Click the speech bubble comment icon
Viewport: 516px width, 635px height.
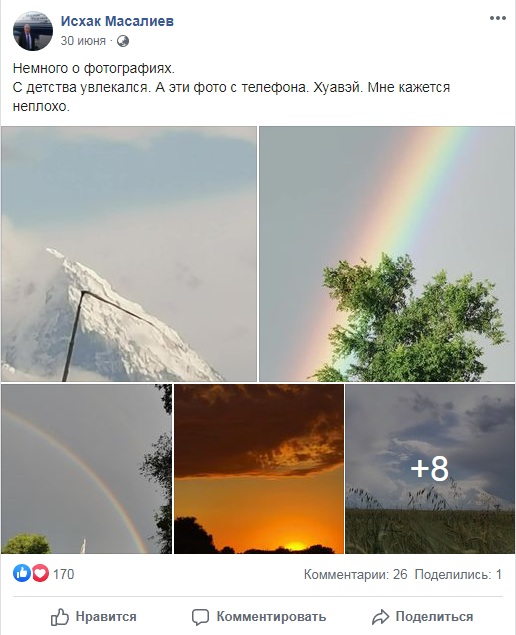pyautogui.click(x=200, y=617)
